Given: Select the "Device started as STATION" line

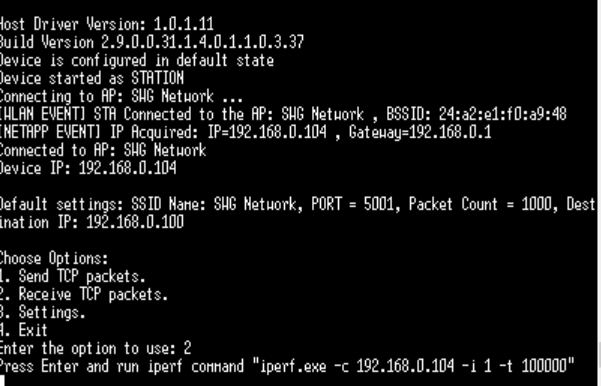Looking at the screenshot, I should tap(92, 78).
